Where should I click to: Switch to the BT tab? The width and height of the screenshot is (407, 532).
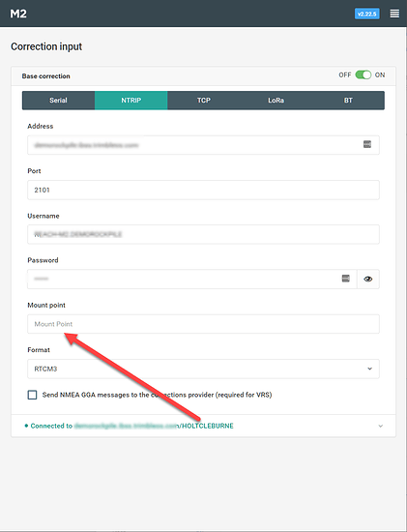[348, 100]
